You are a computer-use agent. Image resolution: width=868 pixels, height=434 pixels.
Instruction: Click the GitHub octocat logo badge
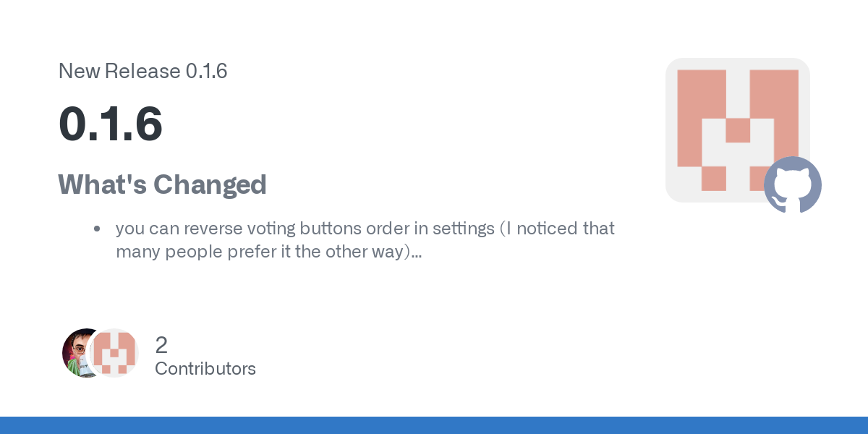[793, 185]
